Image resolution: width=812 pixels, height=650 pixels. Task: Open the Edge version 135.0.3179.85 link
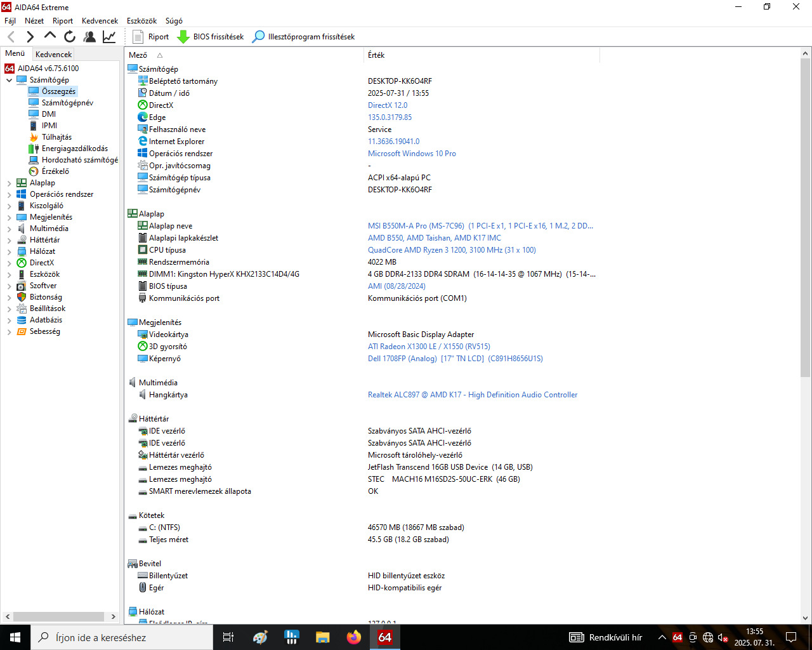point(390,117)
